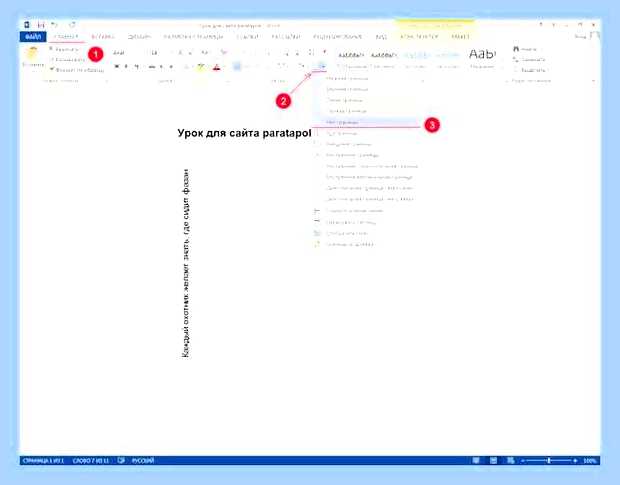This screenshot has height=485, width=620.
Task: Switch to the ДИЗАЙН tab
Action: click(x=139, y=37)
